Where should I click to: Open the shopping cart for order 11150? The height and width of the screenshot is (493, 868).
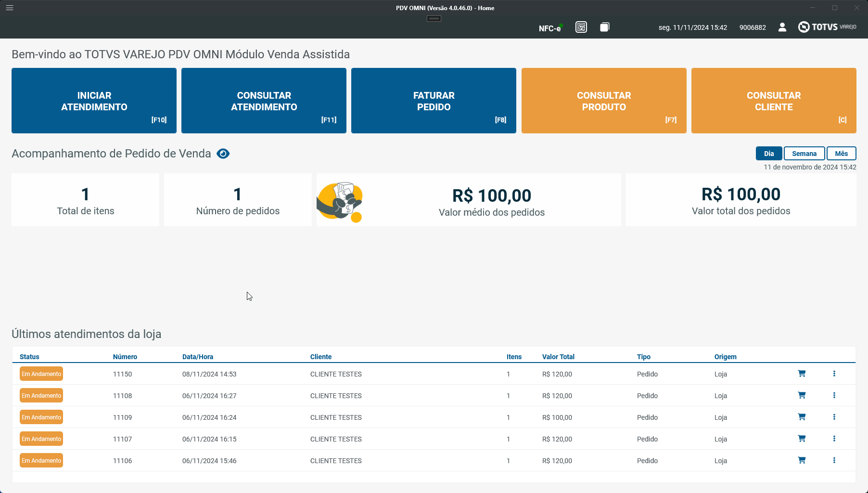click(x=802, y=374)
